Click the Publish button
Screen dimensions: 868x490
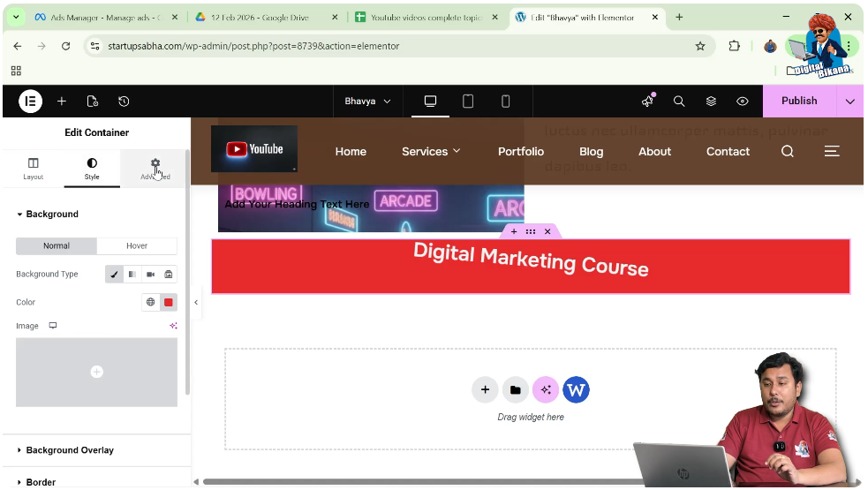coord(798,102)
